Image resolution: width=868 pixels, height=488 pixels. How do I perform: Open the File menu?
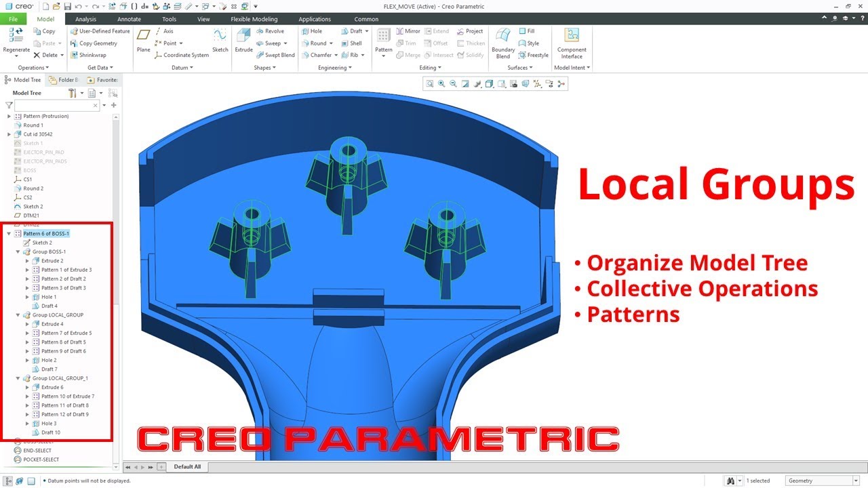point(14,19)
